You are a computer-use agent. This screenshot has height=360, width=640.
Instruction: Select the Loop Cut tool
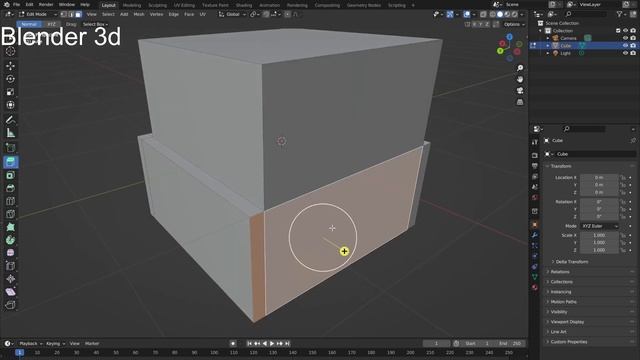point(11,201)
